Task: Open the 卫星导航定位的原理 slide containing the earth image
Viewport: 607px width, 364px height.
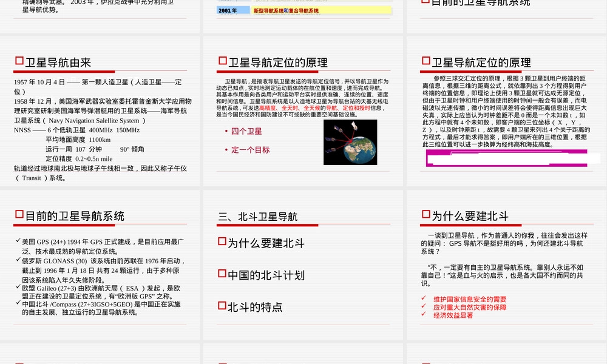Action: pos(303,112)
